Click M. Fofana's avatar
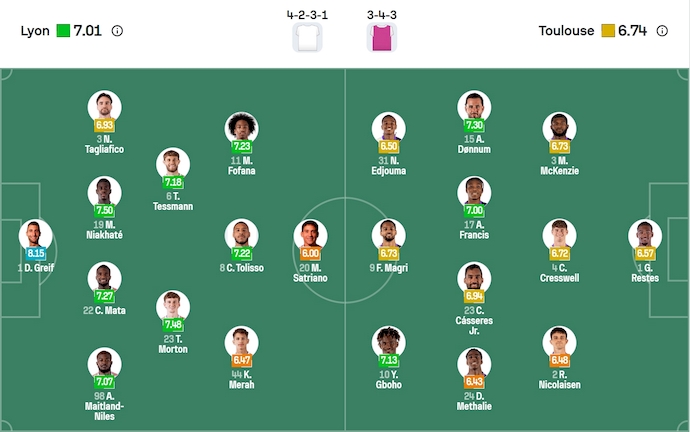The height and width of the screenshot is (432, 690). 241,128
